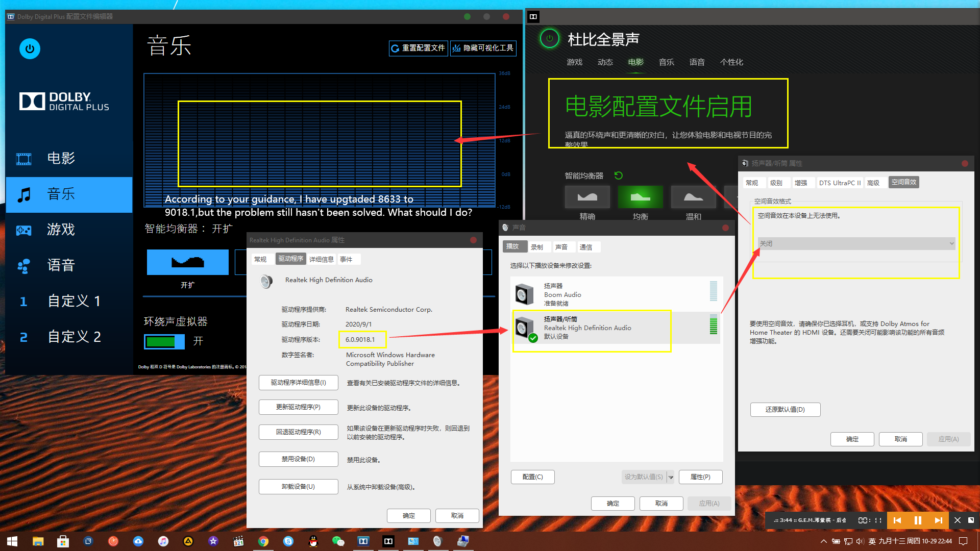Image resolution: width=980 pixels, height=551 pixels.
Task: Expand the mini music player window icon
Action: pos(971,520)
